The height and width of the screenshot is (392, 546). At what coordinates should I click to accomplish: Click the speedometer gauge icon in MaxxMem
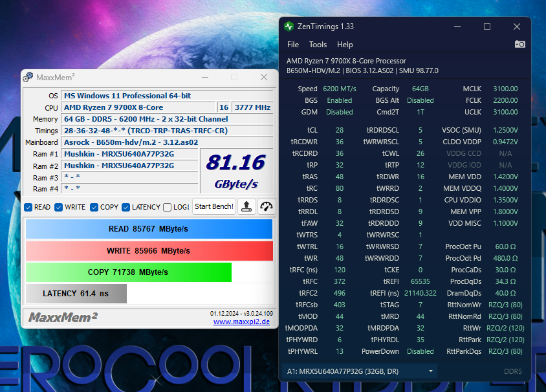(267, 206)
